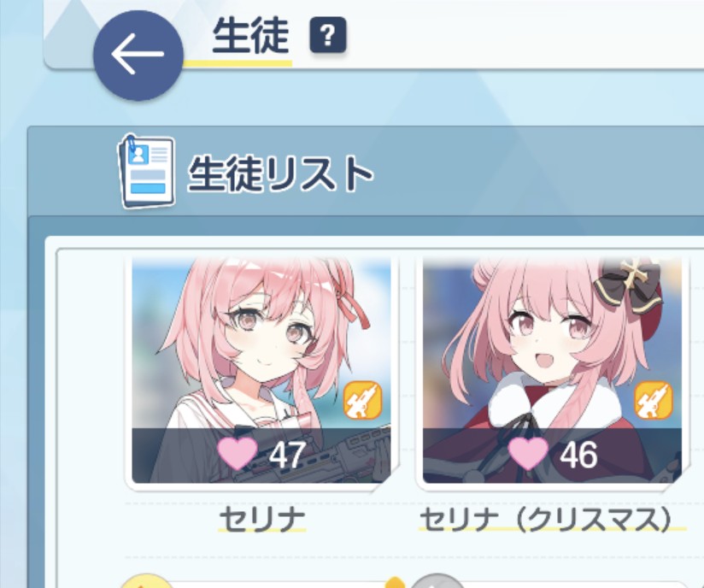Click the rifle weapon icon on セリナ
The image size is (704, 588).
[x=362, y=400]
